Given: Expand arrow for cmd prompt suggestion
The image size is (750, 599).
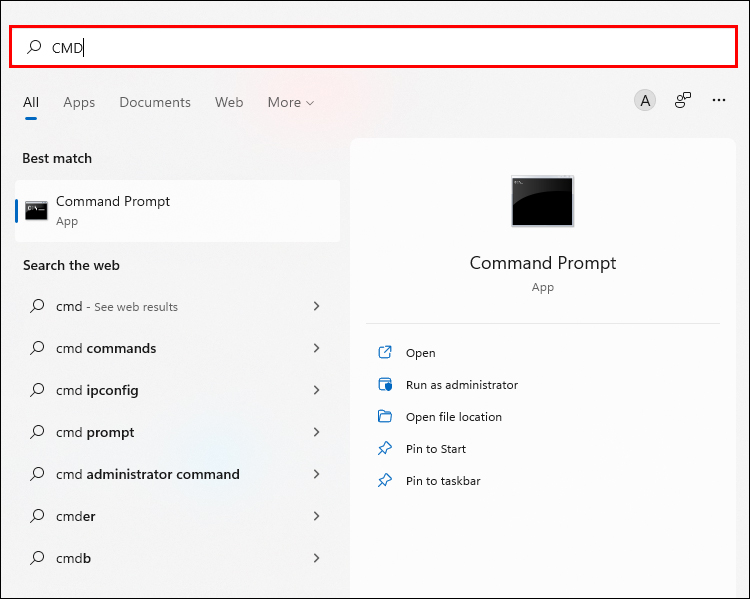Looking at the screenshot, I should pos(317,433).
